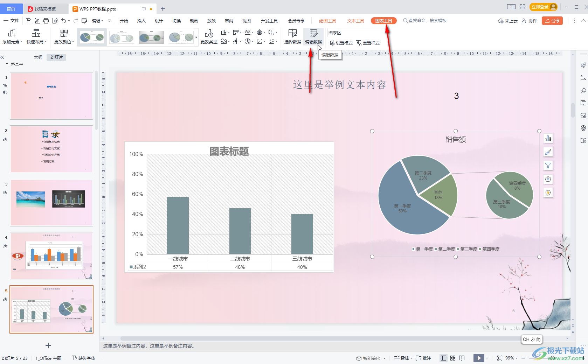588x364 pixels.
Task: Click zoom out minus button
Action: [x=523, y=358]
